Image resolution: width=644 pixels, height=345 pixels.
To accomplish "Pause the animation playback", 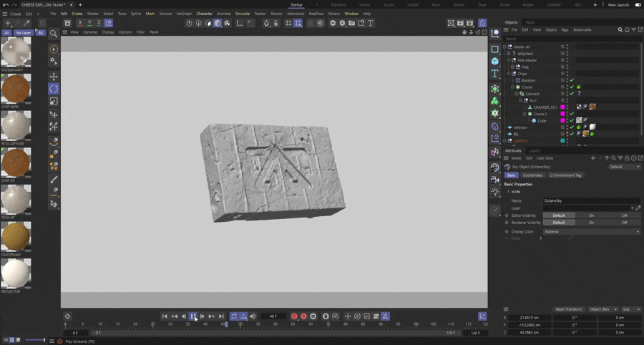I will 193,316.
